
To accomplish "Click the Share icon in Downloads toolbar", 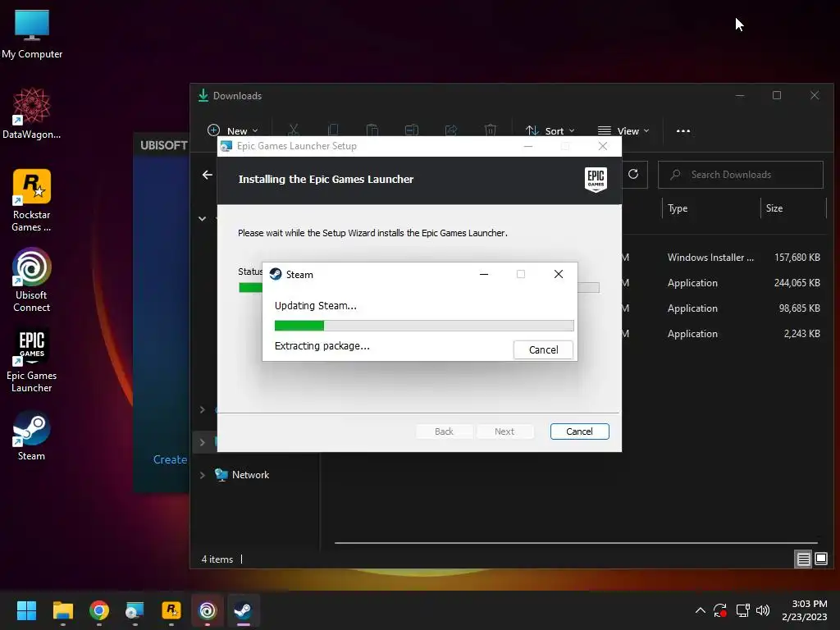I will 451,130.
